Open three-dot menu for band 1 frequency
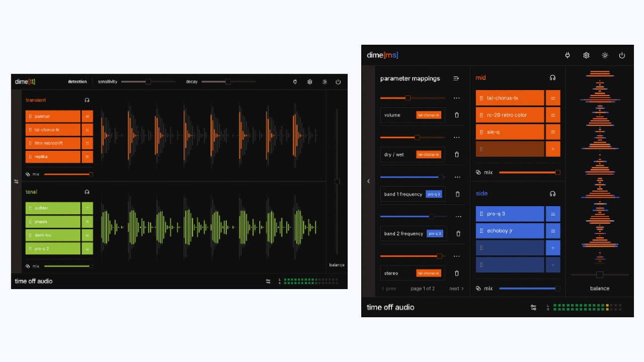 point(457,177)
